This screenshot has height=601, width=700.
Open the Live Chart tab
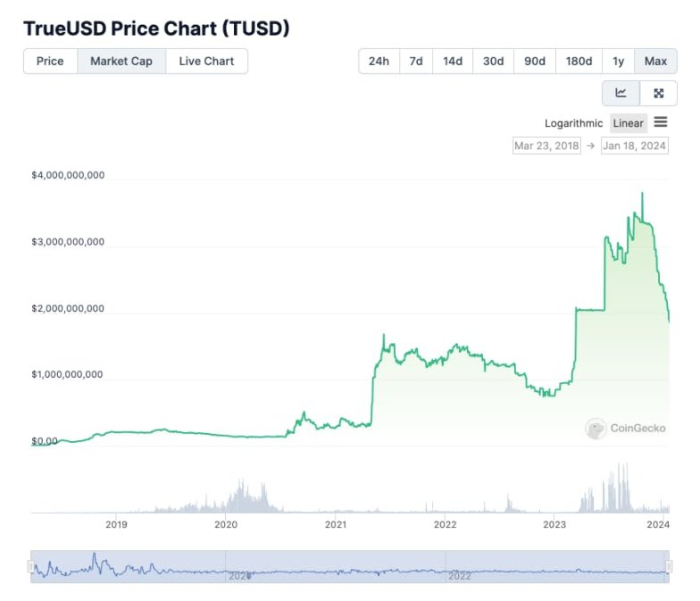click(206, 61)
